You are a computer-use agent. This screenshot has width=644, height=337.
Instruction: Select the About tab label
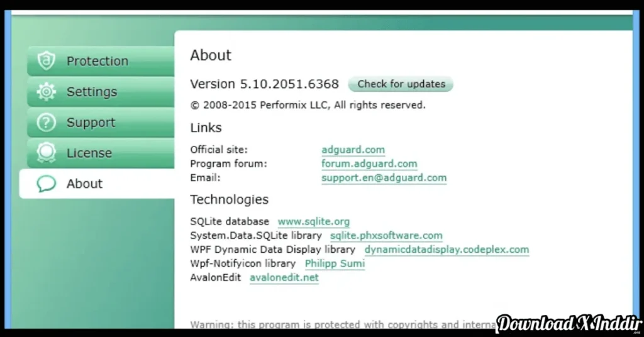84,184
